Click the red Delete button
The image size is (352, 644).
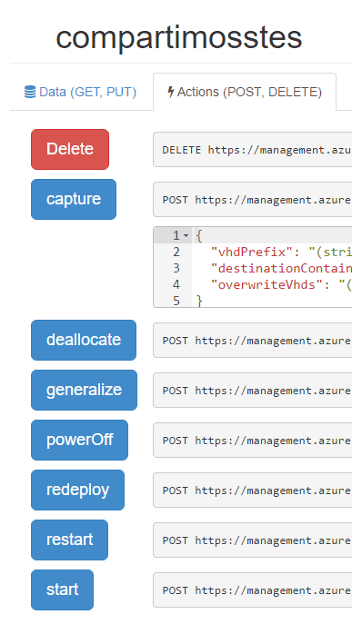click(70, 149)
